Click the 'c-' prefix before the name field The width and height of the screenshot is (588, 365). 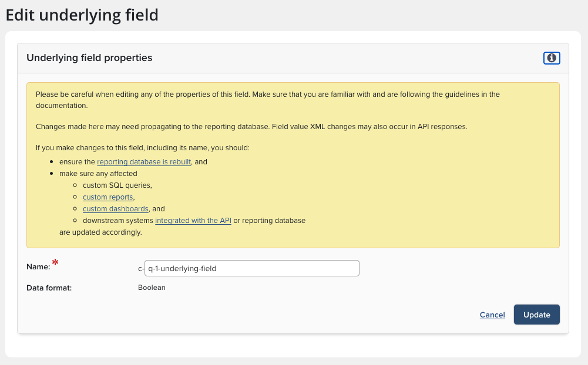pos(141,269)
